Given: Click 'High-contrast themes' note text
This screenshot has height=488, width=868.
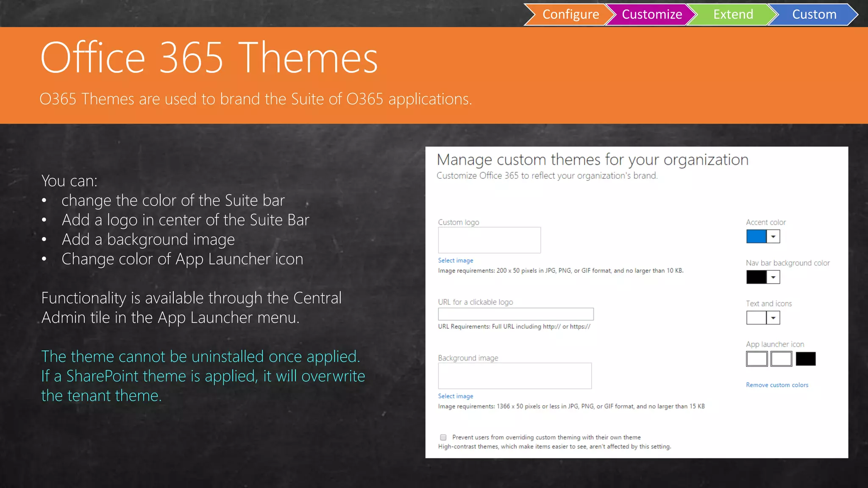Looking at the screenshot, I should click(554, 446).
